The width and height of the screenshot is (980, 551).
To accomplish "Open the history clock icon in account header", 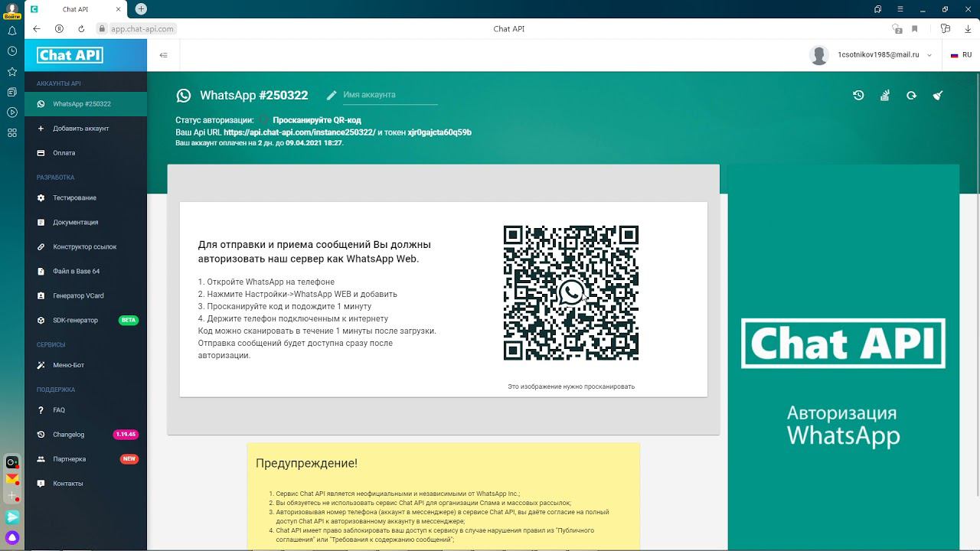I will tap(858, 96).
